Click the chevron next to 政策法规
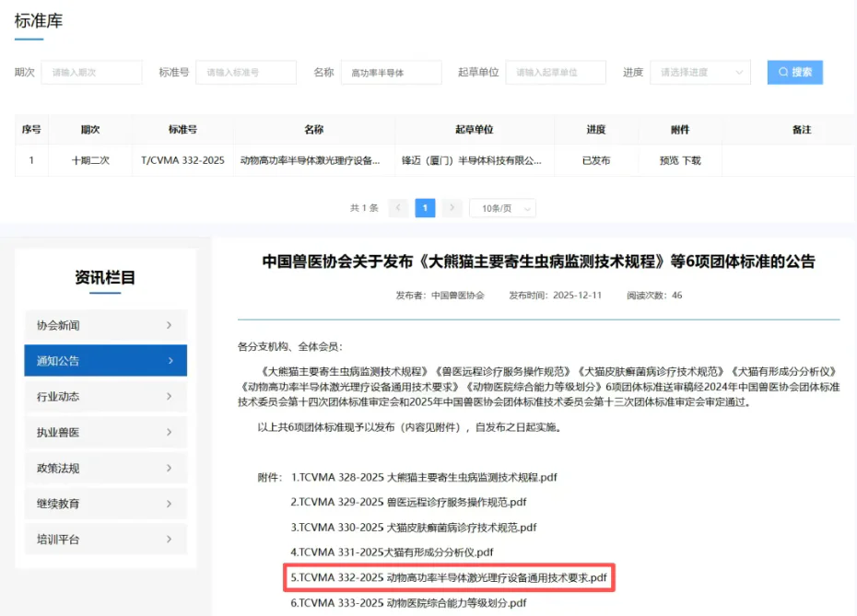Screen dimensions: 857x616 point(169,468)
